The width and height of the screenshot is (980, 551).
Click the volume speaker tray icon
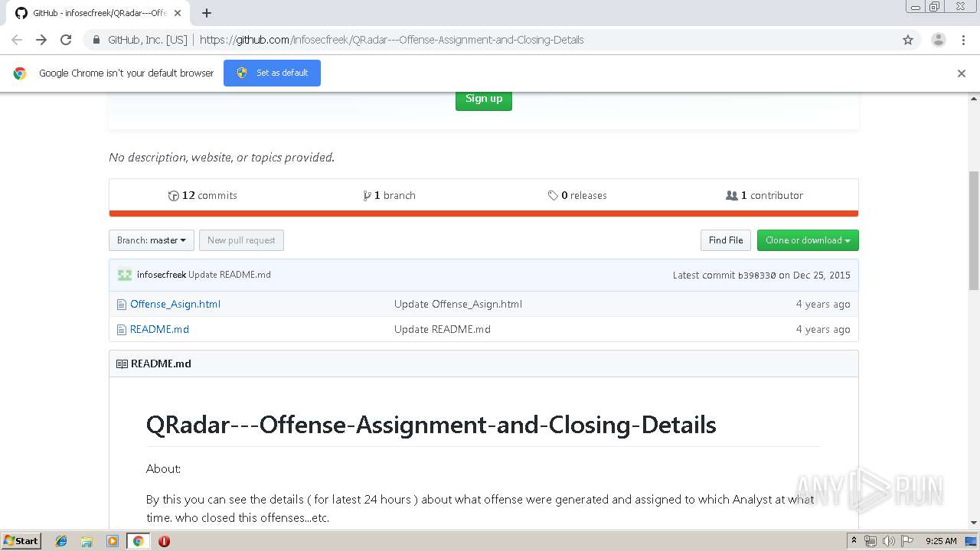click(889, 541)
